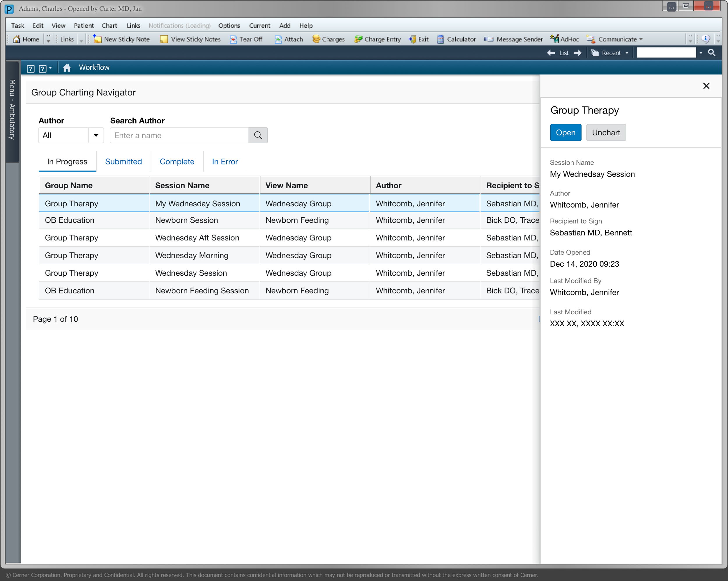Open the Patient menu
The width and height of the screenshot is (728, 581).
point(84,26)
